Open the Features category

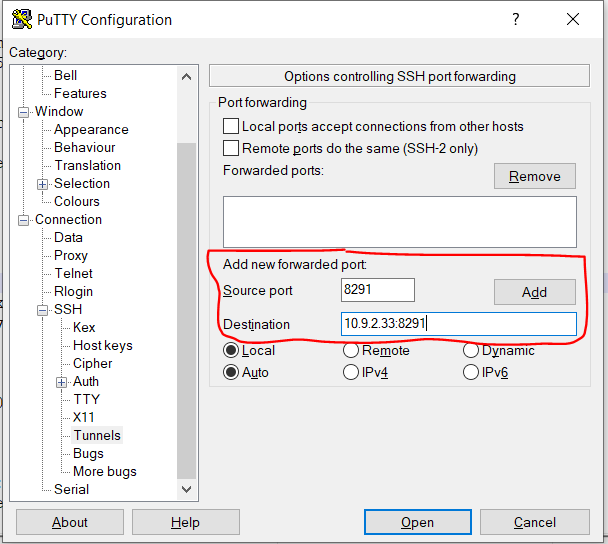[80, 93]
